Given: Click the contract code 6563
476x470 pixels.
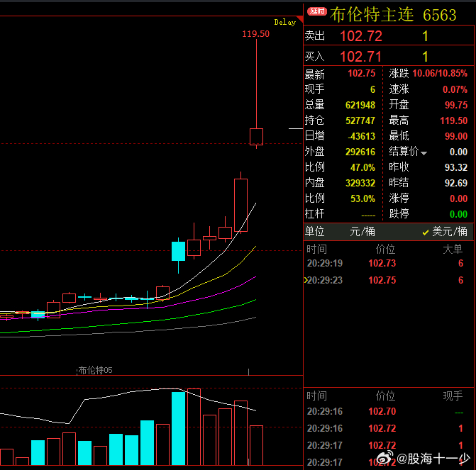Looking at the screenshot, I should tap(439, 15).
